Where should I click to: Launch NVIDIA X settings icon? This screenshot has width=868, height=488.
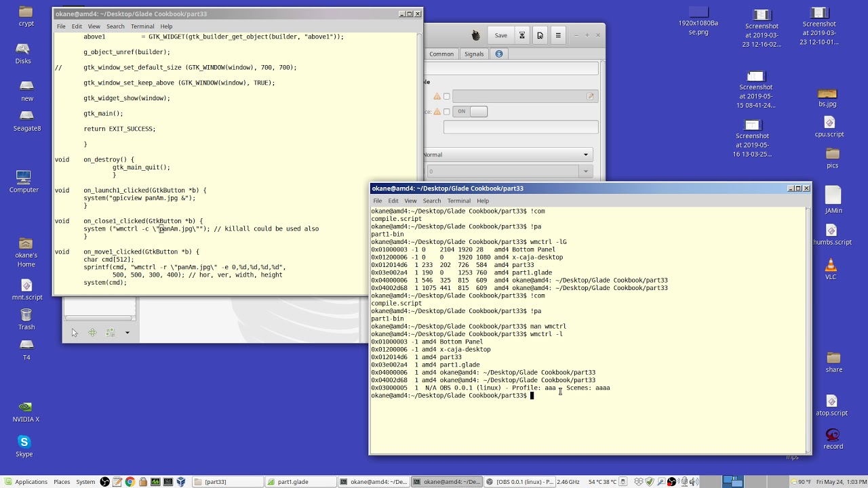(25, 411)
